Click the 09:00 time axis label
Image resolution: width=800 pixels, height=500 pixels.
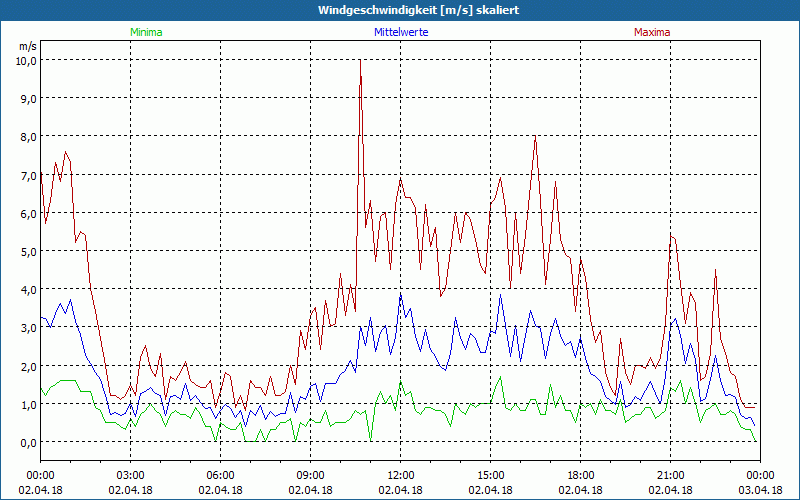(x=310, y=476)
